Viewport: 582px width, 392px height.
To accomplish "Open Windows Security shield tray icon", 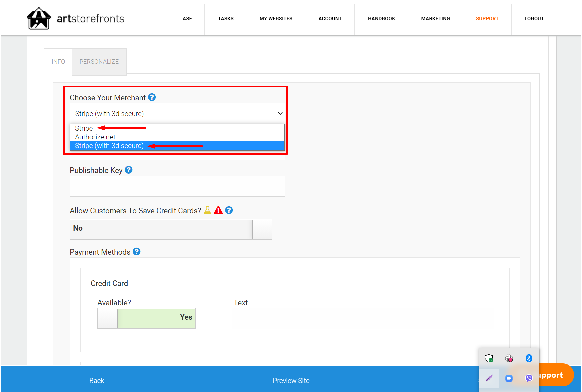I will coord(489,358).
